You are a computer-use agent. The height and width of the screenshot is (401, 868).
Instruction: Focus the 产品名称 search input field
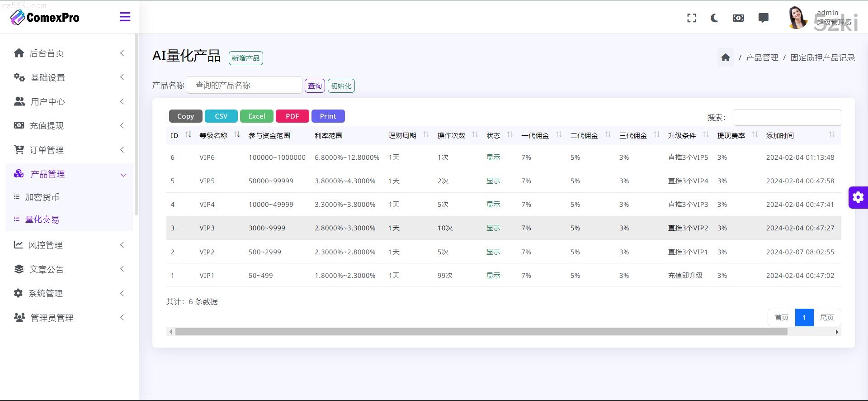click(x=244, y=85)
